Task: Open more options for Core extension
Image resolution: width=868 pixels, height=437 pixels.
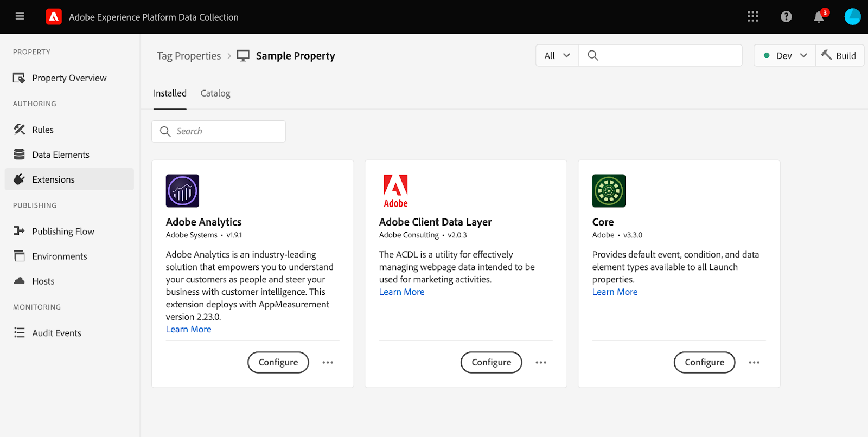Action: (x=754, y=362)
